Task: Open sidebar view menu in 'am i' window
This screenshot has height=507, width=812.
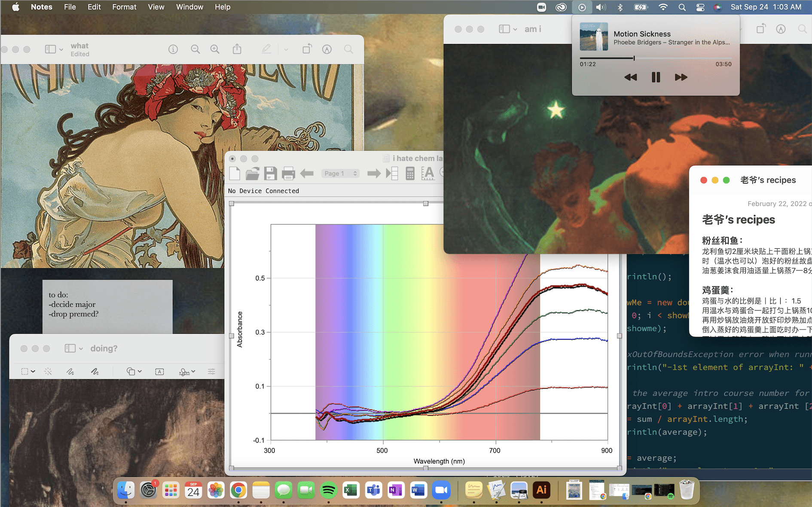Action: click(x=508, y=29)
